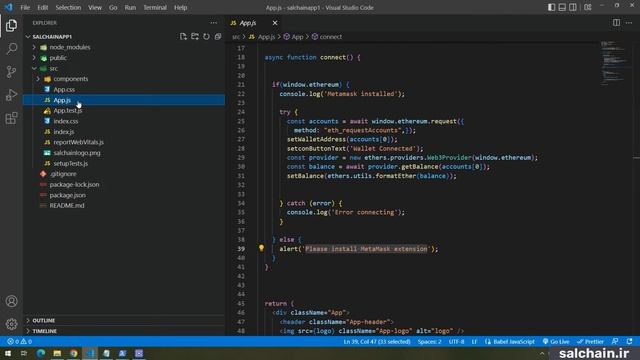Click the New Folder icon in explorer

point(195,37)
